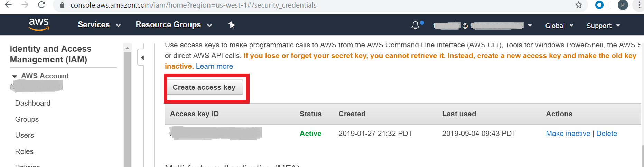This screenshot has height=167, width=644.
Task: Reload the page
Action: coord(41,5)
